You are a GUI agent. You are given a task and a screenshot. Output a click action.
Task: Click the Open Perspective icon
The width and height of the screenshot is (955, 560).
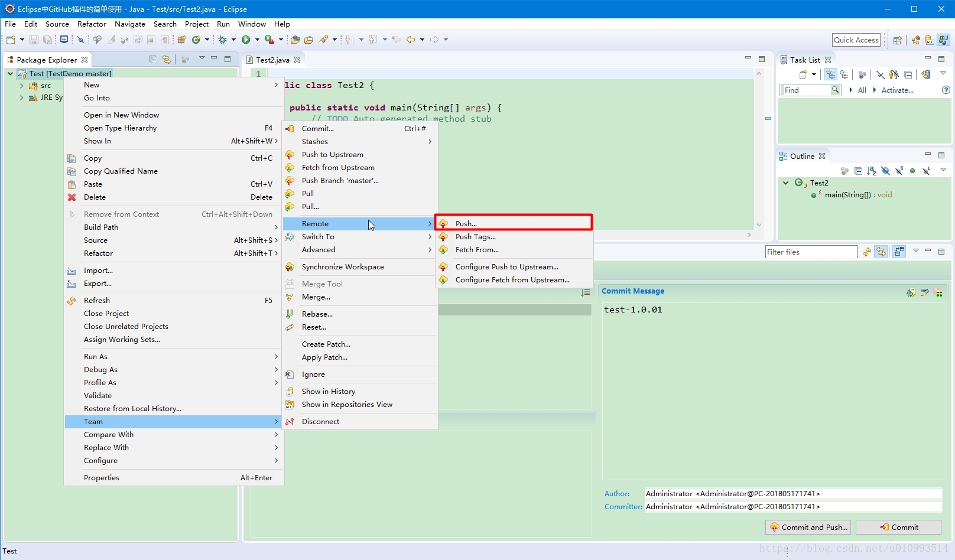point(898,40)
